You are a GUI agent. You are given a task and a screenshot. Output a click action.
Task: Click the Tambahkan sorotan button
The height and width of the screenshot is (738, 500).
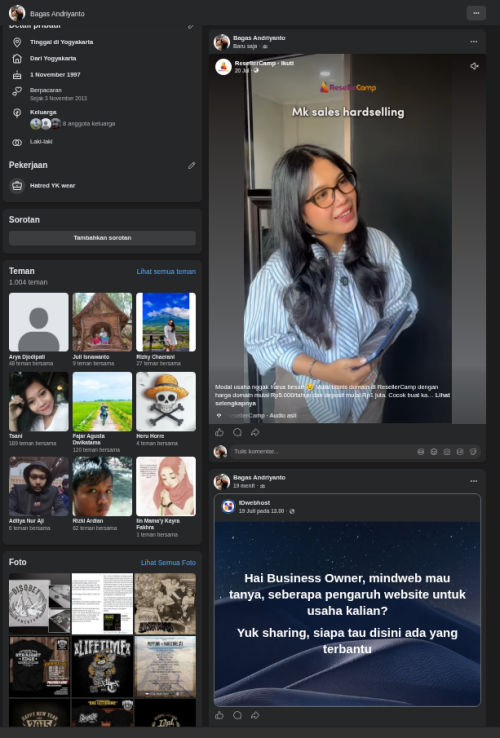102,238
